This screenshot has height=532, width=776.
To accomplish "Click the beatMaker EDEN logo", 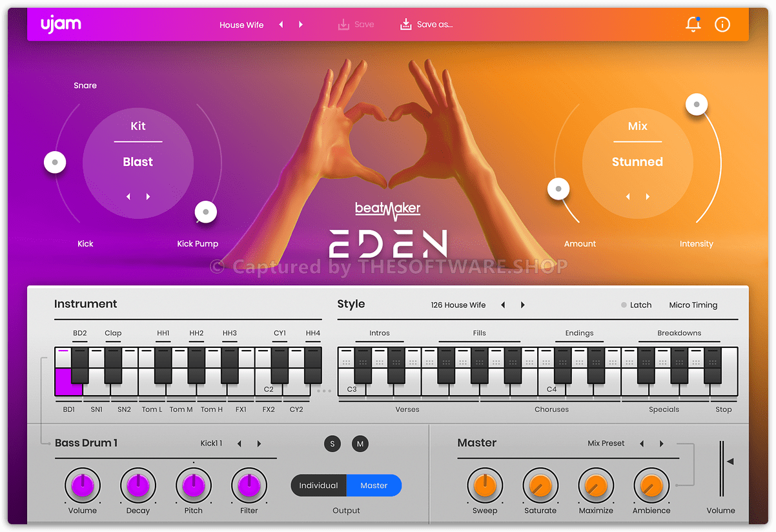I will coord(387,226).
